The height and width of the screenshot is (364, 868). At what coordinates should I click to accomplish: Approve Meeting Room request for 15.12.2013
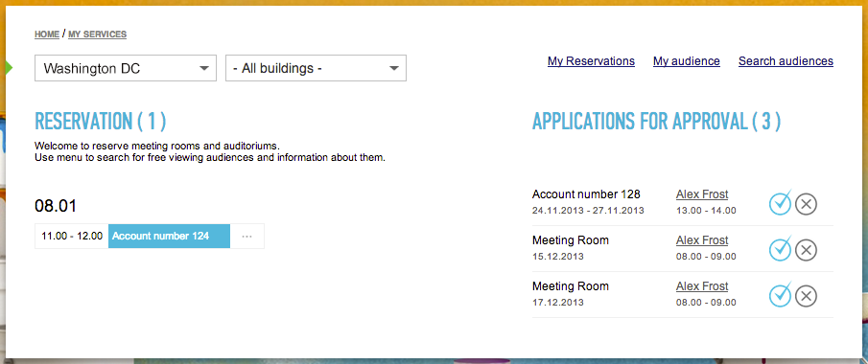(781, 249)
